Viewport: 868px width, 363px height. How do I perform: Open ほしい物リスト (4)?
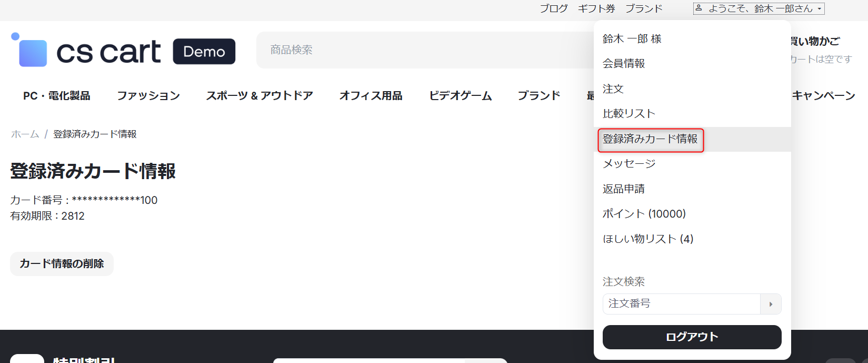pyautogui.click(x=647, y=239)
